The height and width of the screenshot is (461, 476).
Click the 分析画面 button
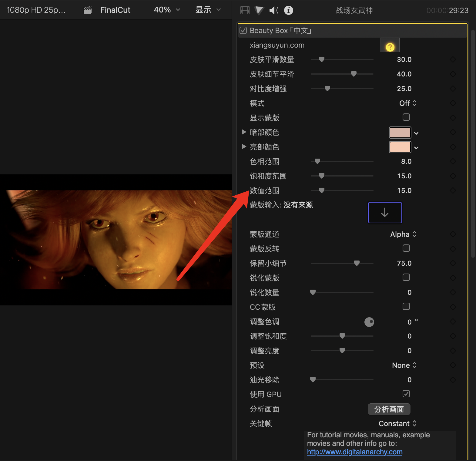(x=389, y=409)
